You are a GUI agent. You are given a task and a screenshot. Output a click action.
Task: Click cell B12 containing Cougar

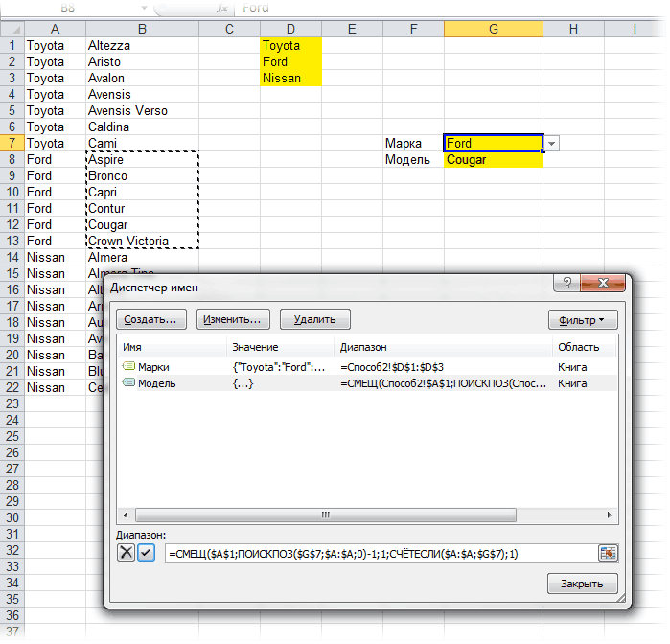pos(142,224)
